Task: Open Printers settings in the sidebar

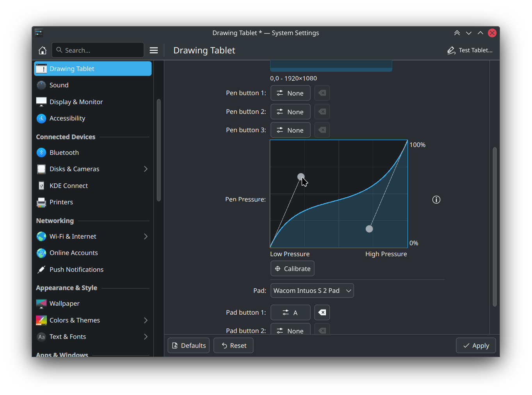Action: 61,202
